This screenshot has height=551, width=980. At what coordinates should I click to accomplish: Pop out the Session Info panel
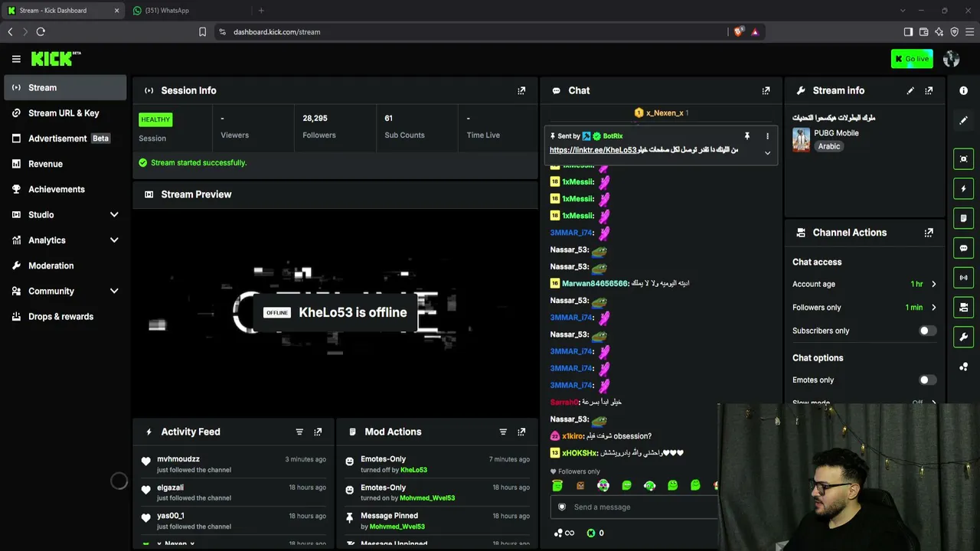[521, 90]
